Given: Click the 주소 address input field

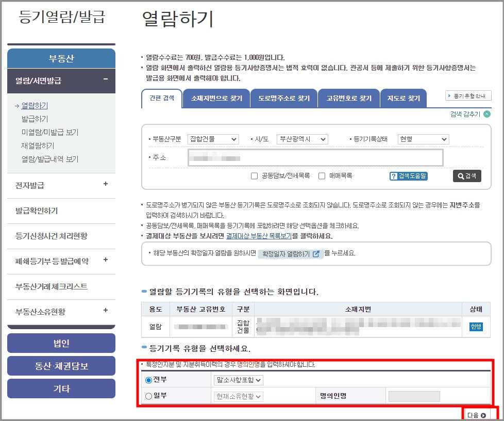Looking at the screenshot, I should (x=315, y=157).
